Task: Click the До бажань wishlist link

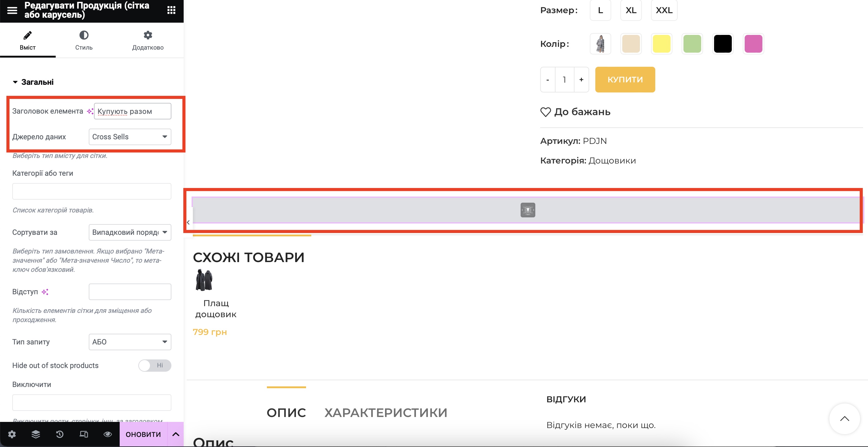Action: point(582,112)
